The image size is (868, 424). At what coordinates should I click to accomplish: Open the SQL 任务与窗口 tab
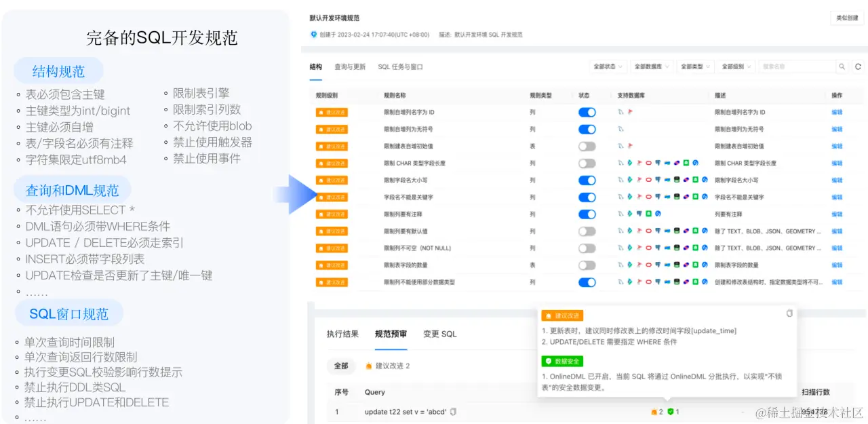[401, 67]
